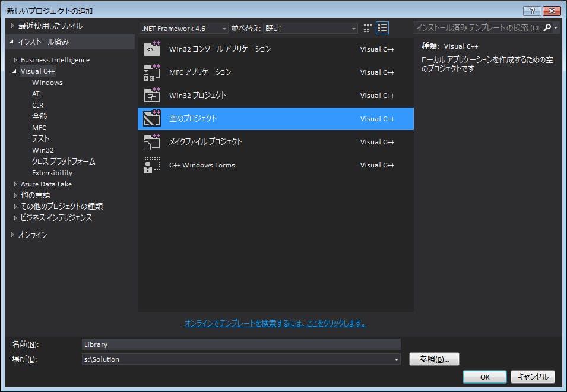Image resolution: width=567 pixels, height=392 pixels.
Task: Click the メイクファイル プロジェクト template icon
Action: point(152,141)
